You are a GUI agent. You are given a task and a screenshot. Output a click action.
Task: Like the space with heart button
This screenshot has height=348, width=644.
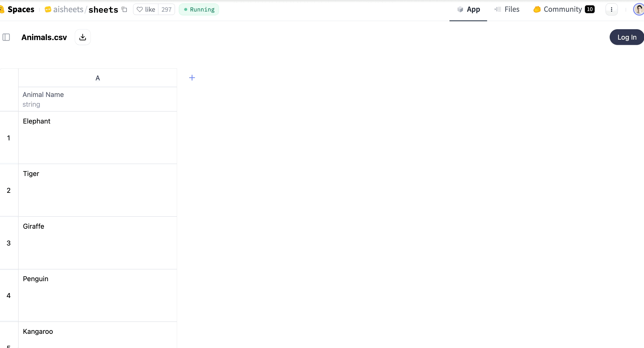click(x=146, y=10)
